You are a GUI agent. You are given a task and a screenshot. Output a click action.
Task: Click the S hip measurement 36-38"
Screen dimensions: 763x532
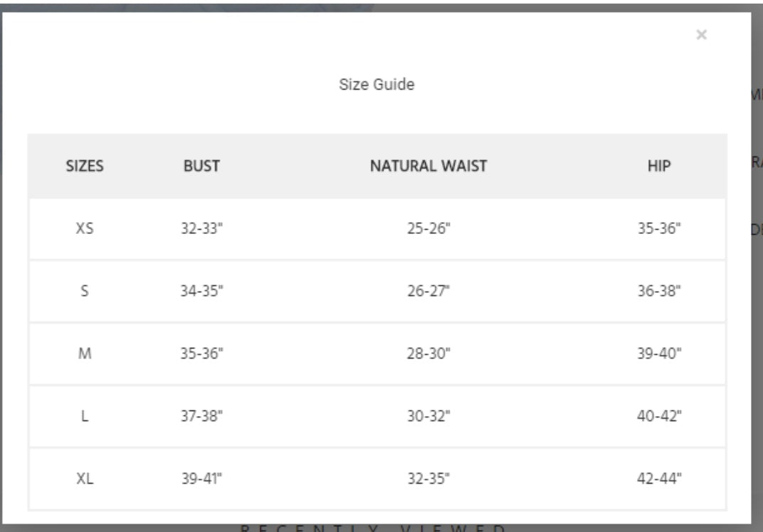(659, 291)
